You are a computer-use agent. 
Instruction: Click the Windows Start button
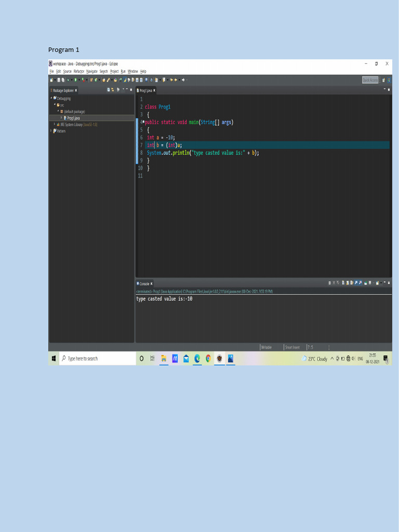pos(54,358)
